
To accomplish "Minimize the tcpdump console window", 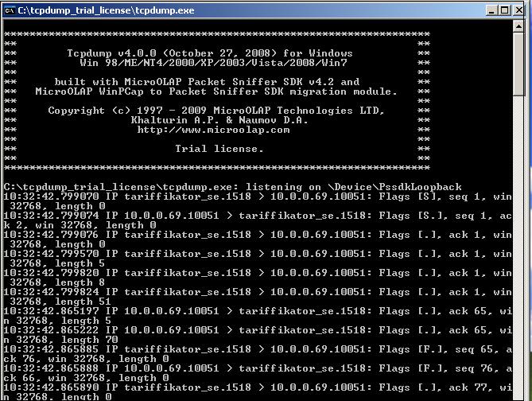I will pyautogui.click(x=492, y=10).
